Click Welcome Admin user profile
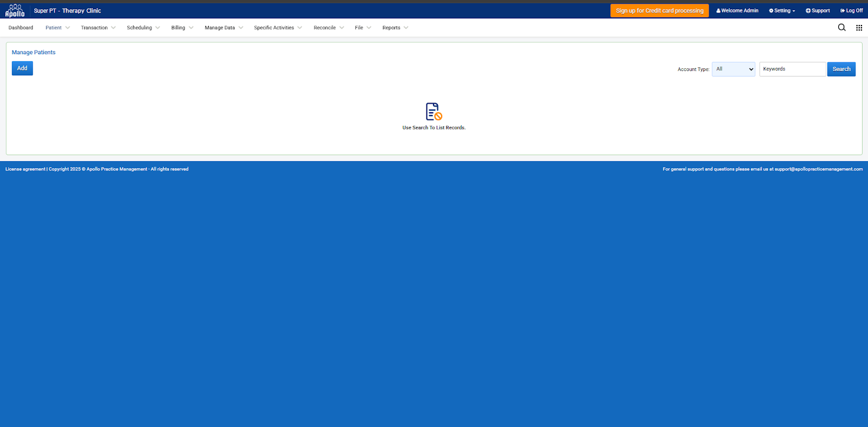868x427 pixels. tap(737, 11)
